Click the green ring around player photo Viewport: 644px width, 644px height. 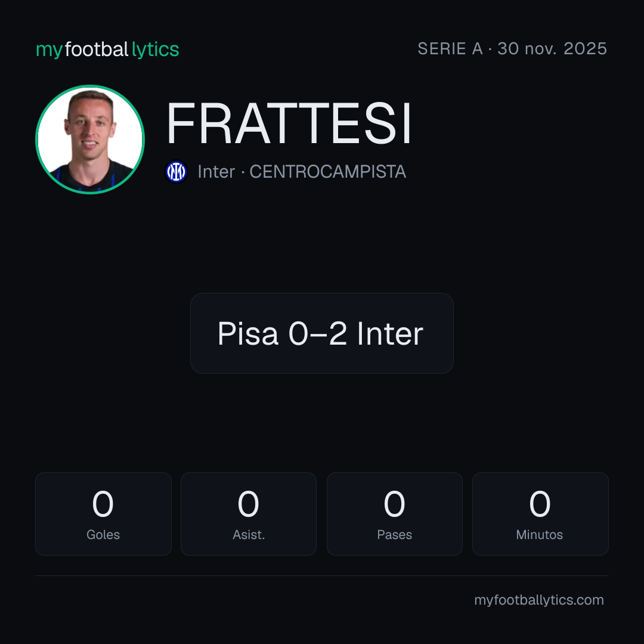point(90,86)
